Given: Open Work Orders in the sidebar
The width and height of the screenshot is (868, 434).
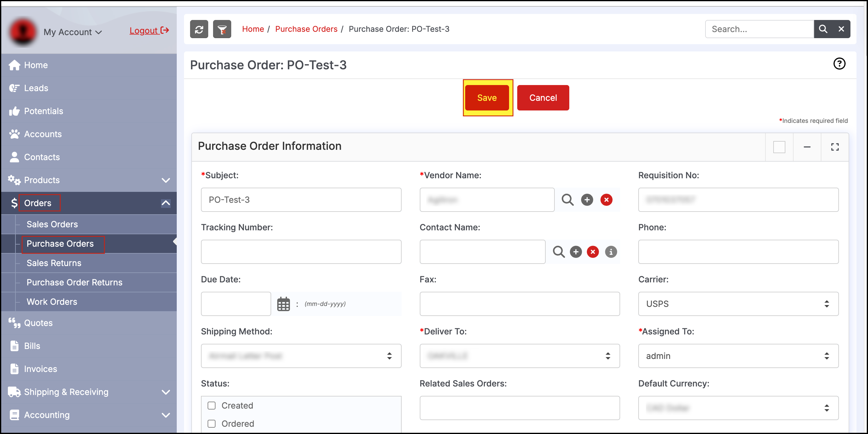Looking at the screenshot, I should [x=52, y=302].
